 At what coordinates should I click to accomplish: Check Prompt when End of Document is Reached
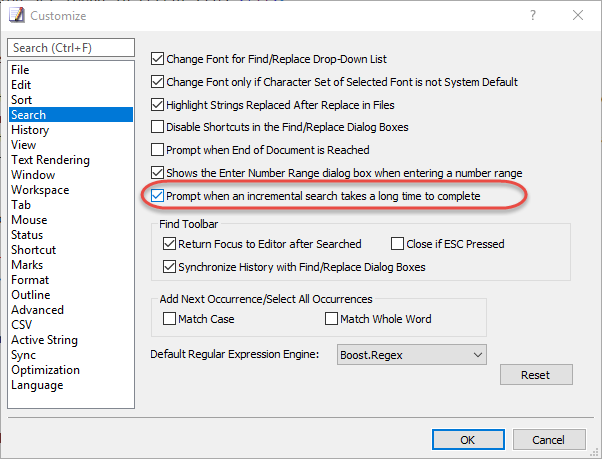[x=157, y=150]
